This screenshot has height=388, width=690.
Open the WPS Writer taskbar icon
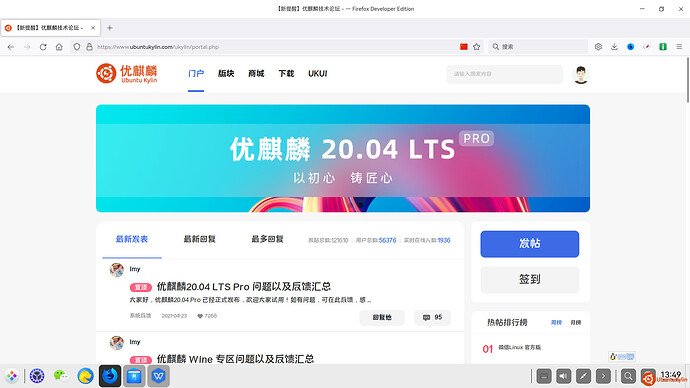158,376
